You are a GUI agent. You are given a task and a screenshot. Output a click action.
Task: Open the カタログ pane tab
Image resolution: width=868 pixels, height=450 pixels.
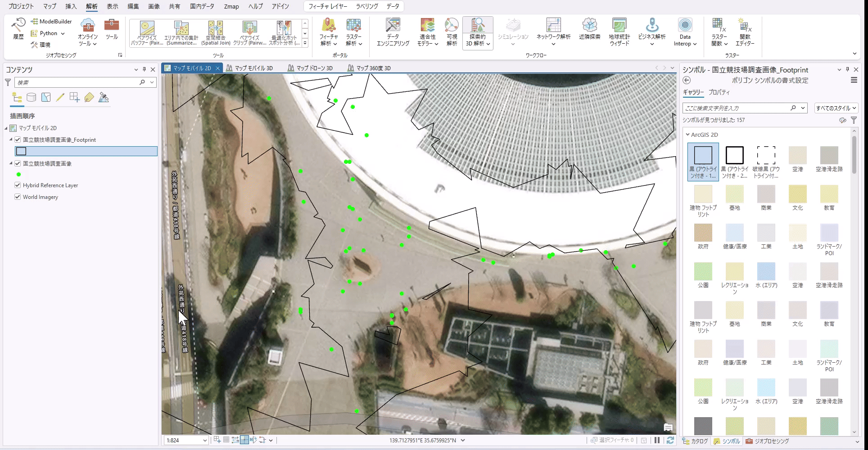click(x=696, y=441)
